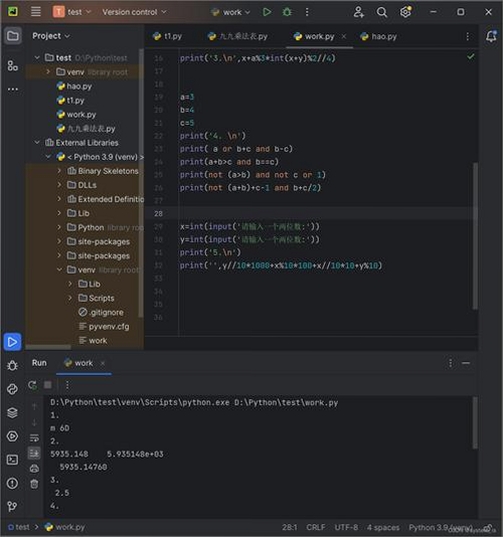503x537 pixels.
Task: Open the Version control menu
Action: pyautogui.click(x=134, y=12)
